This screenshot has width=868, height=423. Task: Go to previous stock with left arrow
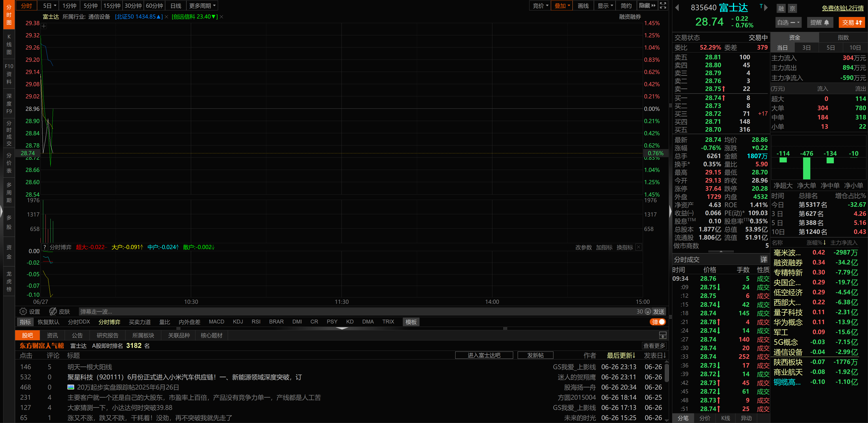[677, 8]
